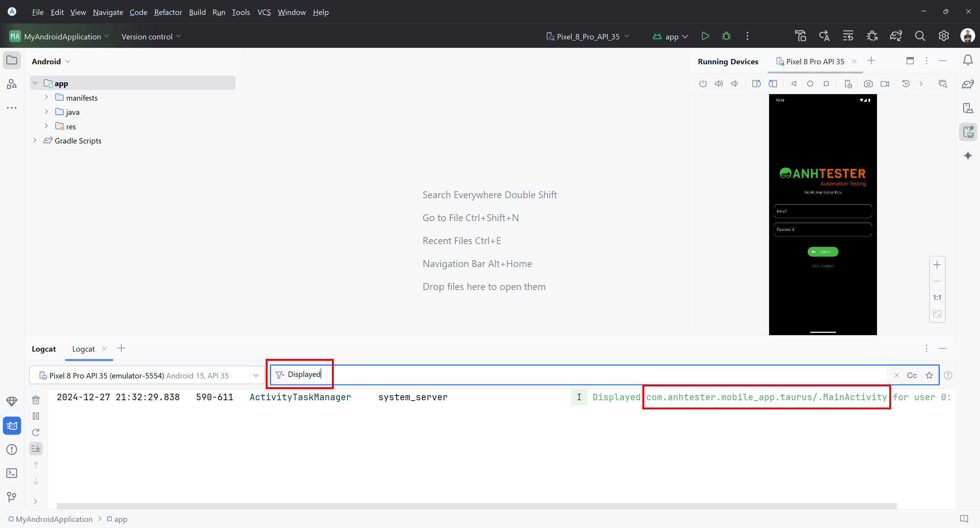Run the app with green play icon
The height and width of the screenshot is (528, 980).
[705, 36]
